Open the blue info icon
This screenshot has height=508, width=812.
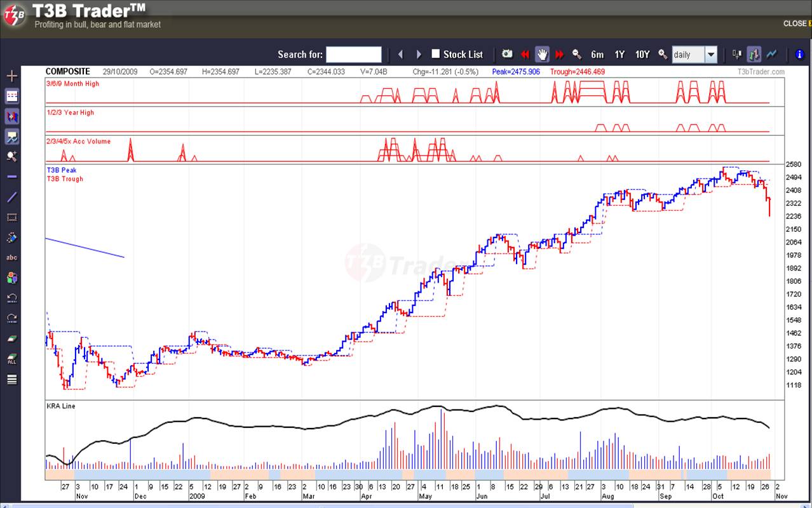[800, 55]
